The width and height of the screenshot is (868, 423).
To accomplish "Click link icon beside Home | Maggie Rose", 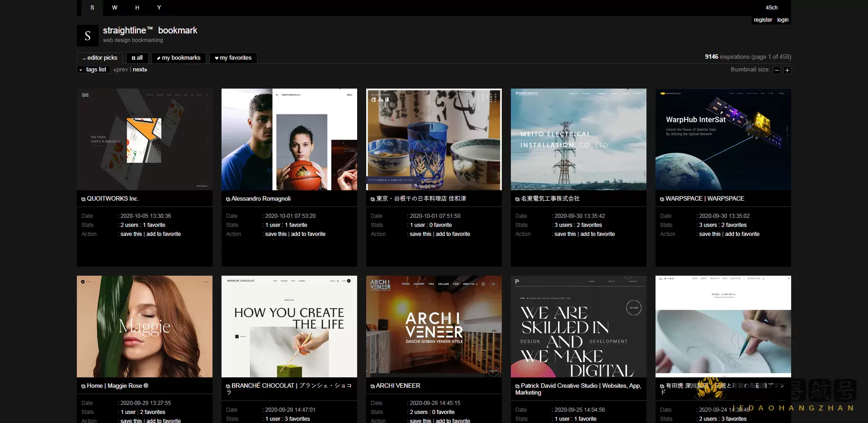I will pyautogui.click(x=83, y=386).
